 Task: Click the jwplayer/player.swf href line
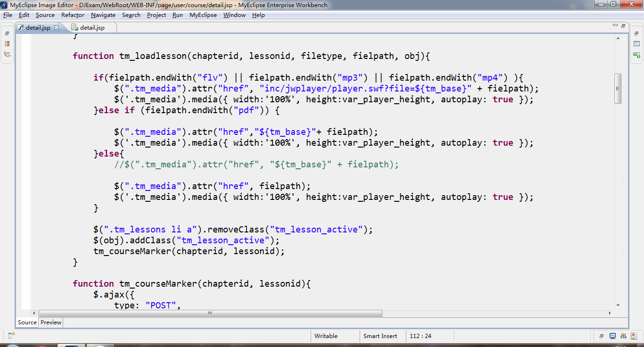pyautogui.click(x=326, y=89)
